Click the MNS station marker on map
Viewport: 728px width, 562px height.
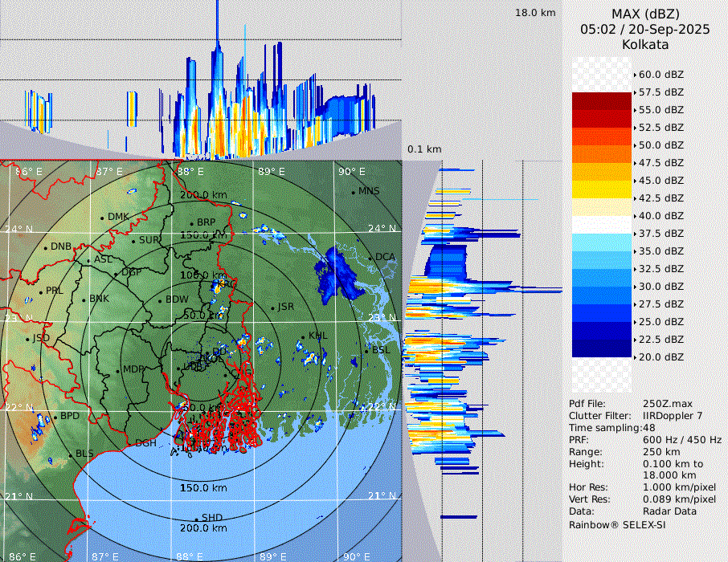(x=353, y=191)
